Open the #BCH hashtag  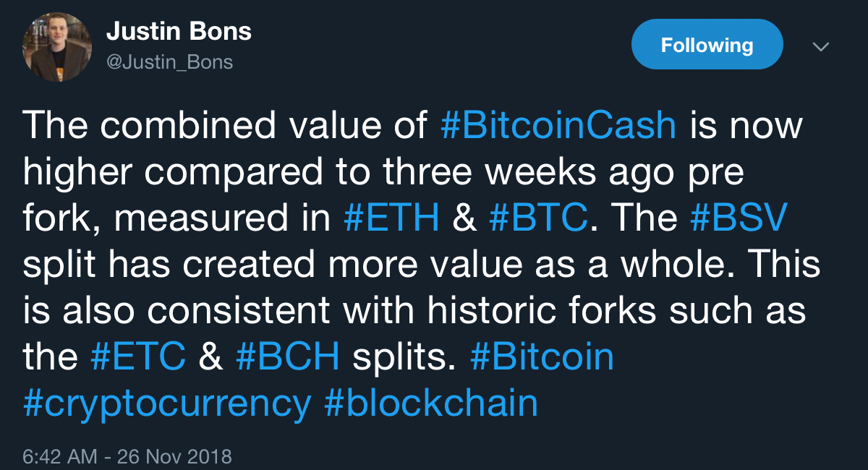tap(289, 358)
